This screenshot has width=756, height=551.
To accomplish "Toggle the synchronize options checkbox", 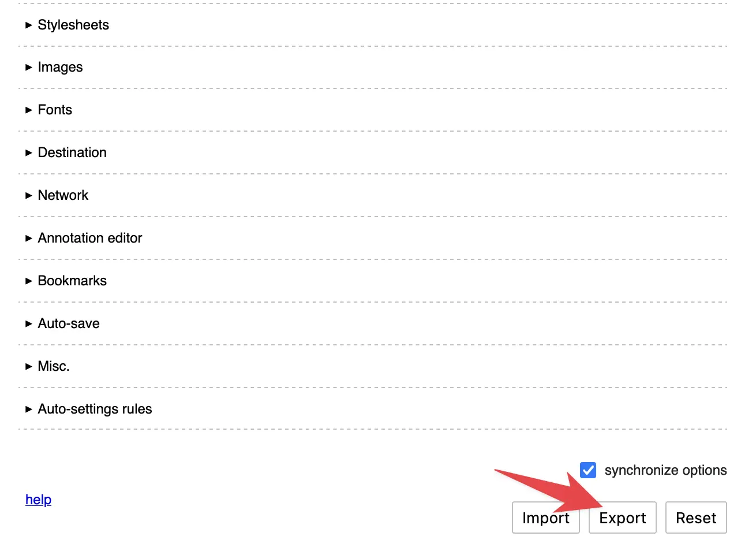I will pyautogui.click(x=588, y=470).
